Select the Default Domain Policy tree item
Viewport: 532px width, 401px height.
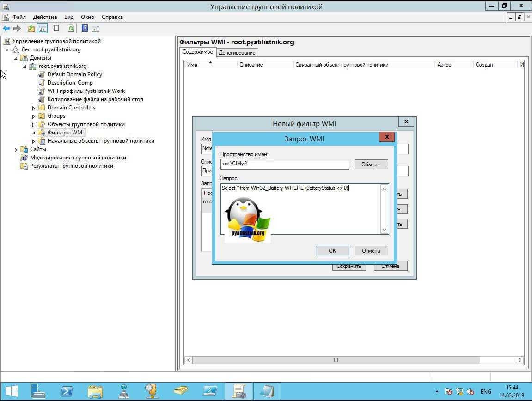point(74,74)
